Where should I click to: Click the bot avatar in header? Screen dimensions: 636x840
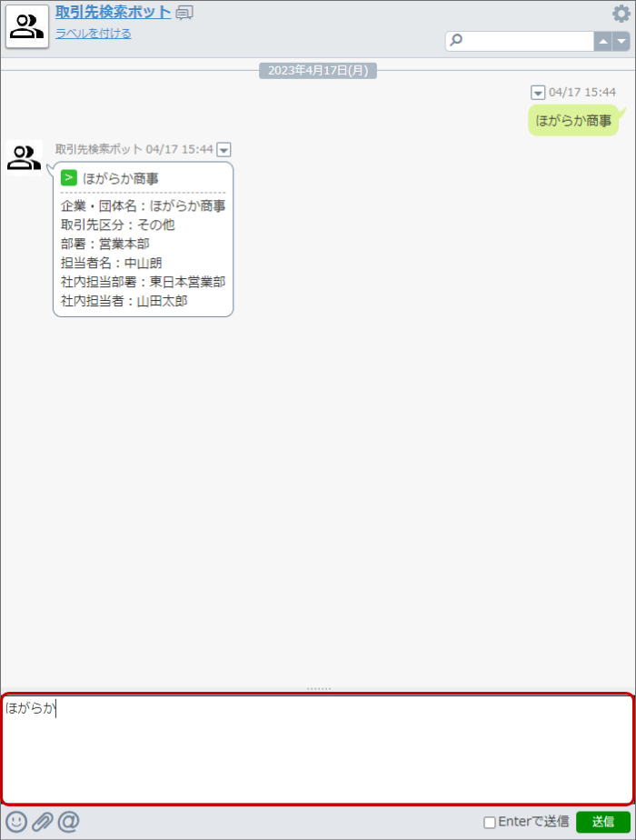pyautogui.click(x=26, y=26)
